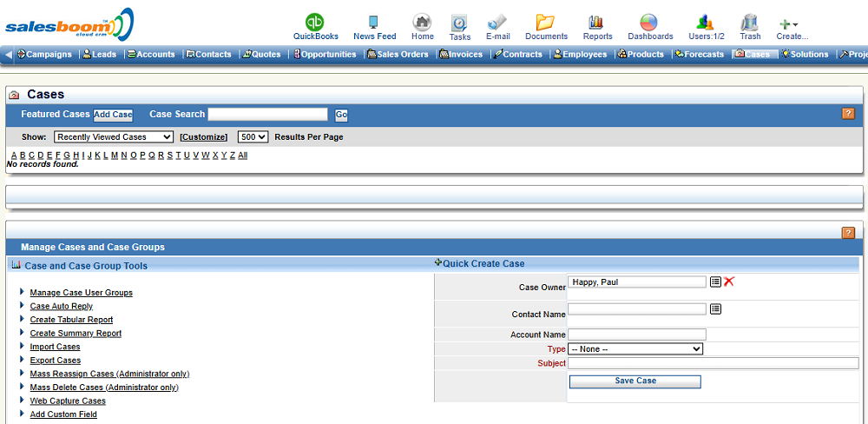Click help icon in Cases header
The height and width of the screenshot is (424, 868).
pos(848,114)
